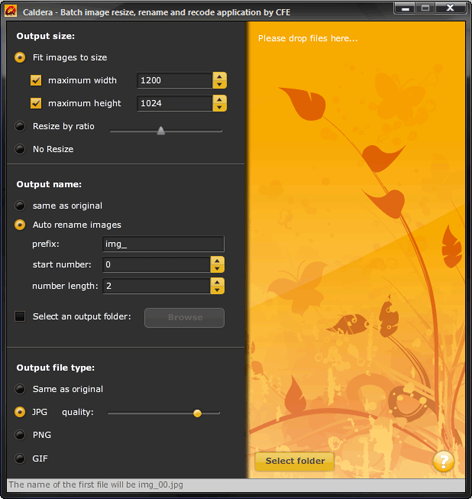Uncheck the maximum width checkbox
Image resolution: width=472 pixels, height=499 pixels.
(x=36, y=80)
